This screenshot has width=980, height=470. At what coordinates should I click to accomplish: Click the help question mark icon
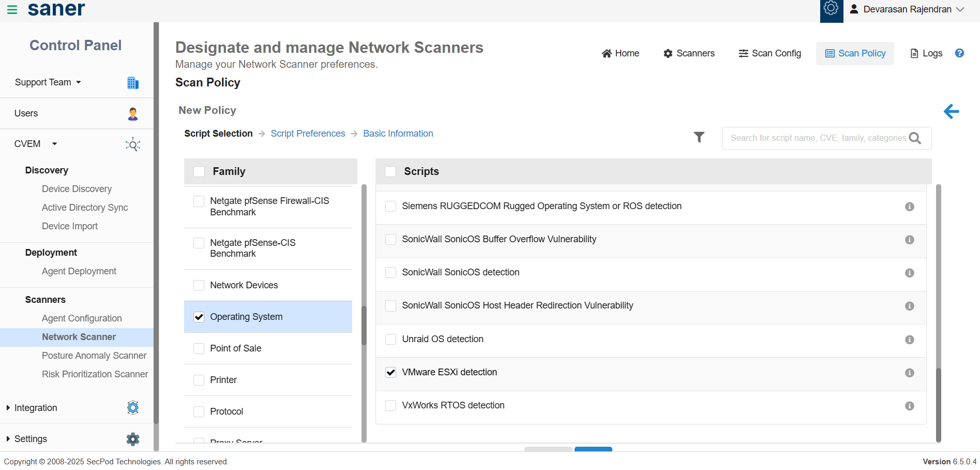pos(959,53)
